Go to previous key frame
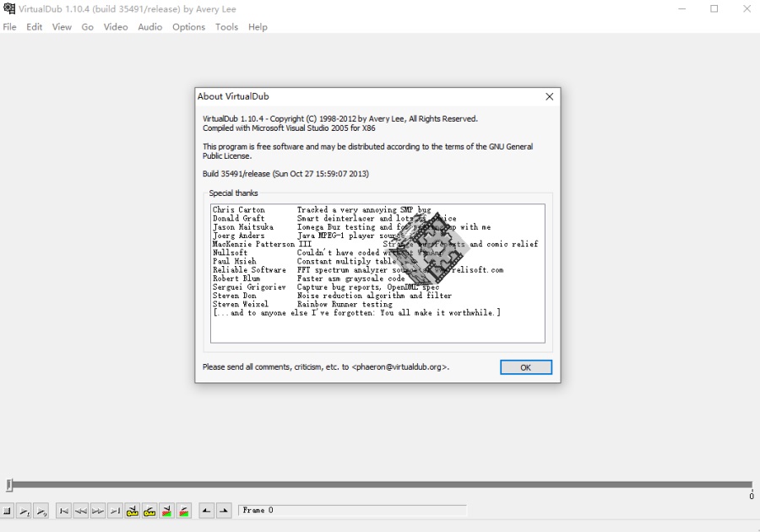 click(x=133, y=511)
